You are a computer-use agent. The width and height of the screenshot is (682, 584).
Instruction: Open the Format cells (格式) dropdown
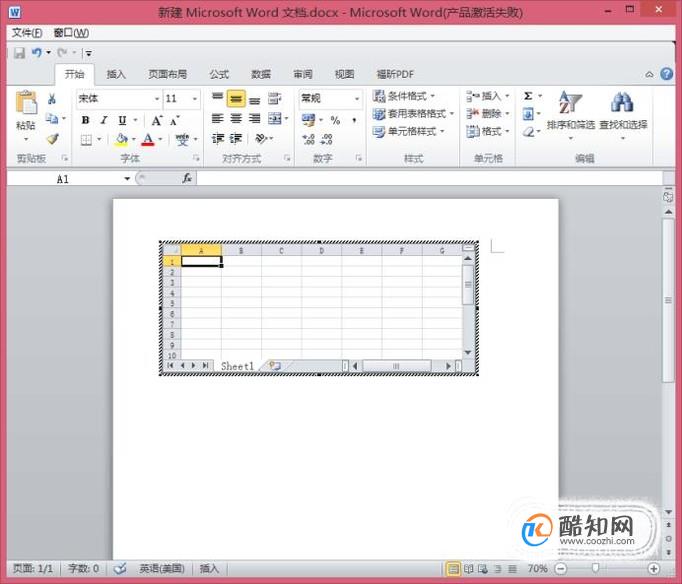[488, 131]
